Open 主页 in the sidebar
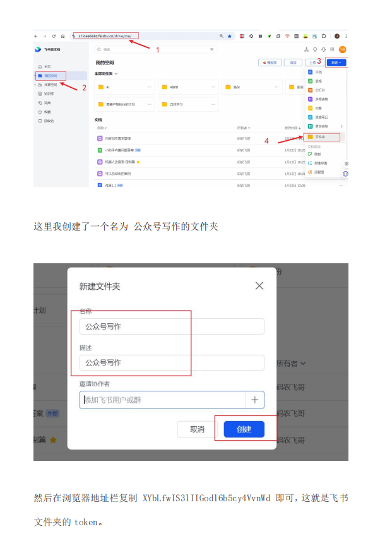This screenshot has height=548, width=392. click(45, 66)
